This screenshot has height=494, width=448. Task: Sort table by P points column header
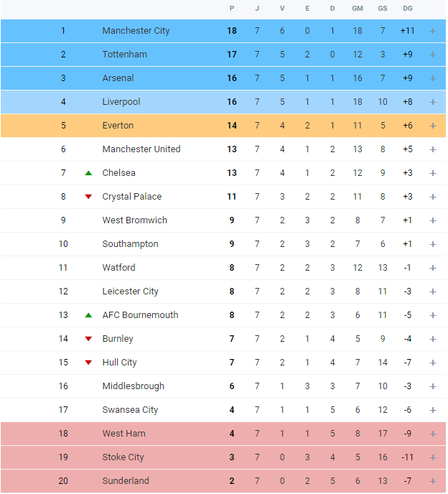(232, 9)
